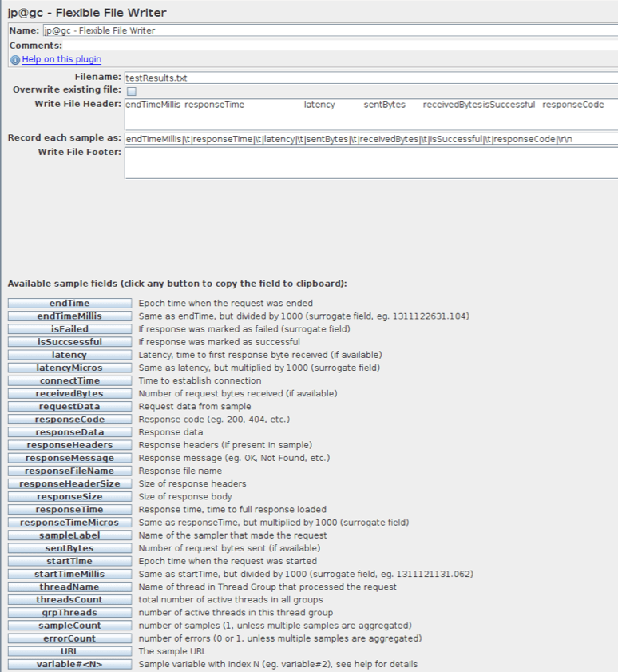Click the errorCount field button

coord(69,638)
